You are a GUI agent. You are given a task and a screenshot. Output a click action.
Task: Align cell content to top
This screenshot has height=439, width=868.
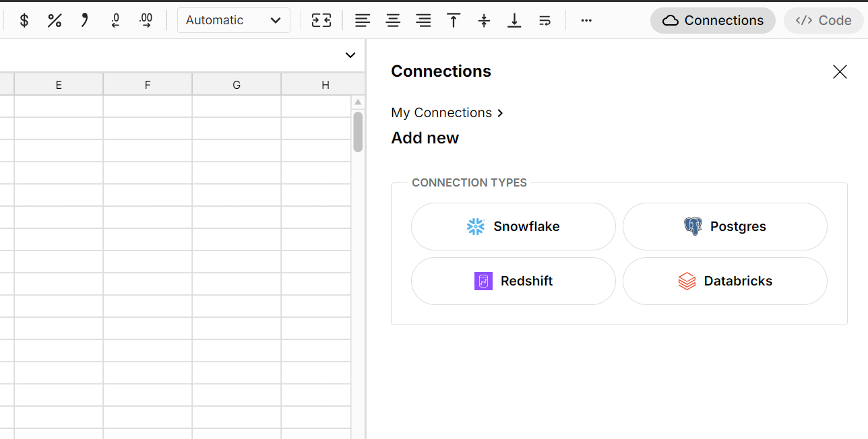point(454,20)
